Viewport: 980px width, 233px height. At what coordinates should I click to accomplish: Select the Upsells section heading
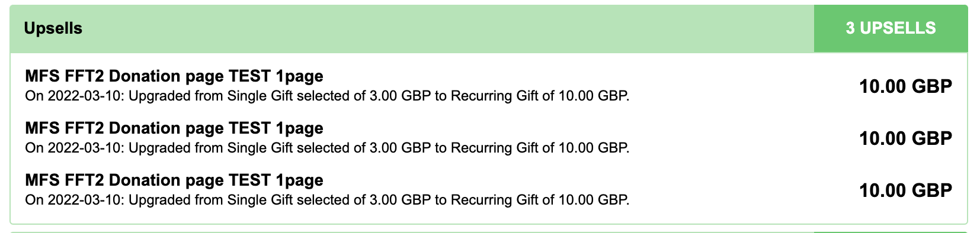click(53, 28)
